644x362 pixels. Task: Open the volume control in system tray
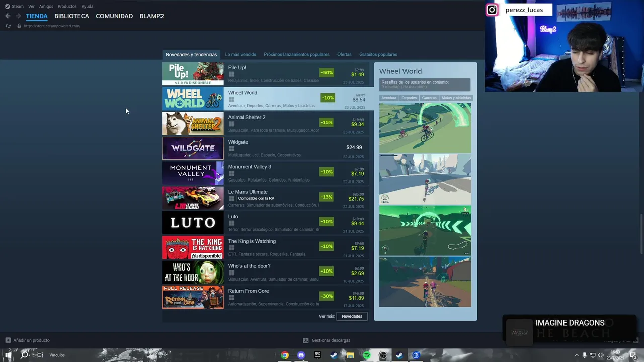(600, 355)
